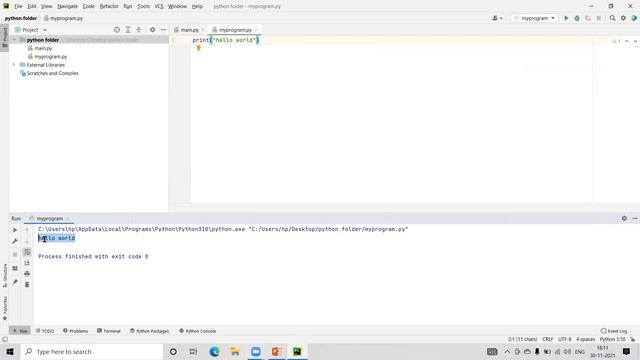
Task: Click the Run with Coverage icon
Action: (x=588, y=18)
